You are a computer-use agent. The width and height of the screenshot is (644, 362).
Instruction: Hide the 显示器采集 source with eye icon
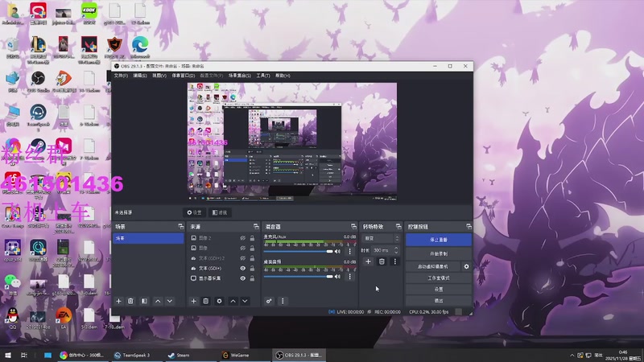(x=243, y=278)
